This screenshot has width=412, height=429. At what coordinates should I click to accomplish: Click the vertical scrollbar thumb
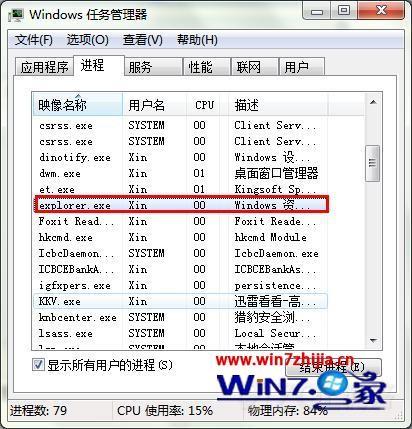pos(372,163)
